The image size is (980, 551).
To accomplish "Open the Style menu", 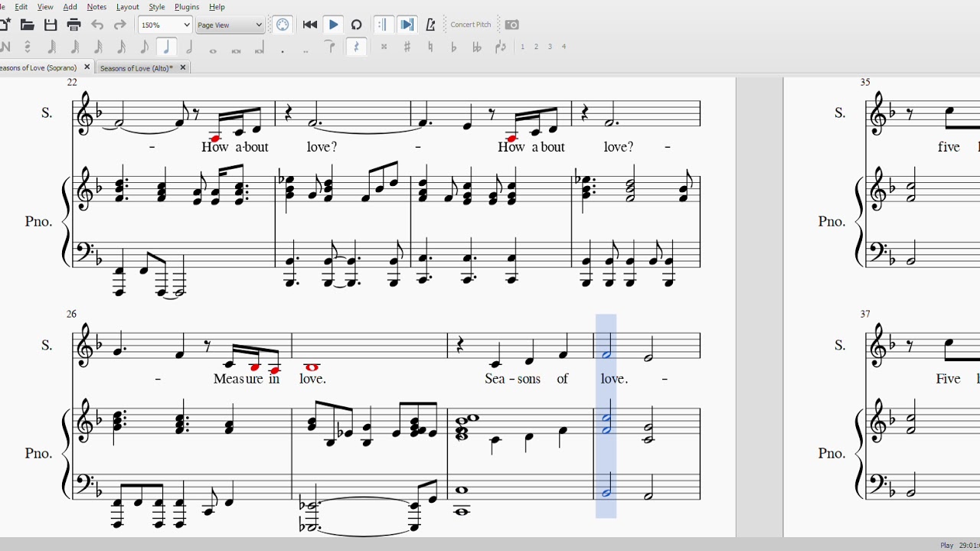I will [x=156, y=7].
